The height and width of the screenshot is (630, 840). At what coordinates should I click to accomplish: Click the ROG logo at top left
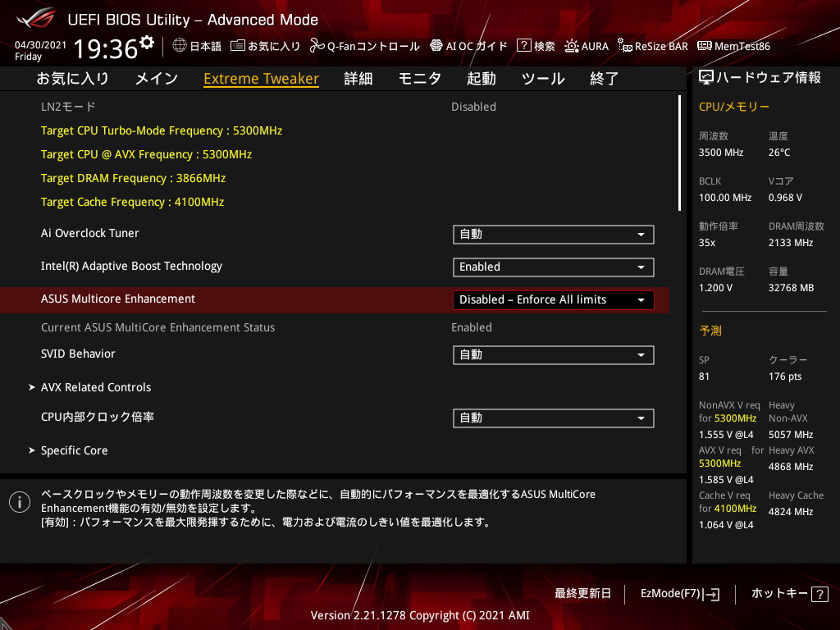(36, 18)
